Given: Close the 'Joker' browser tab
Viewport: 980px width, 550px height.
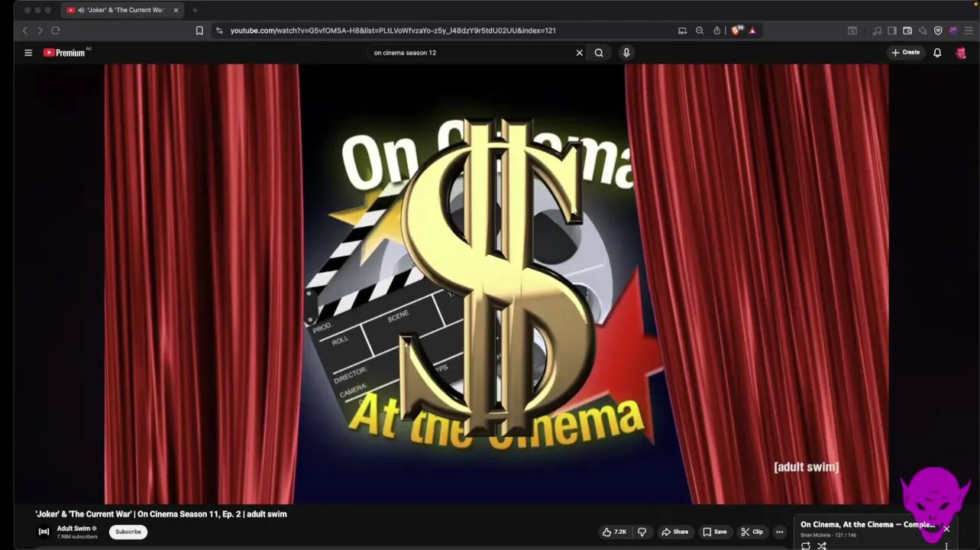Looking at the screenshot, I should tap(176, 10).
